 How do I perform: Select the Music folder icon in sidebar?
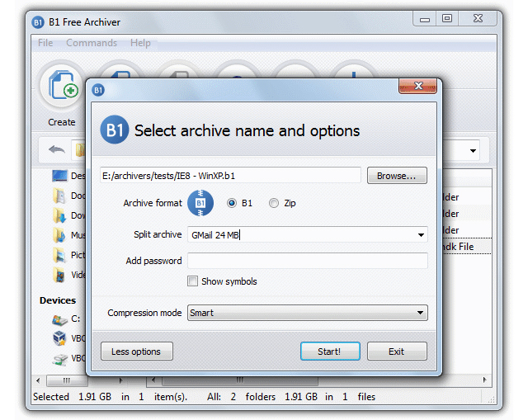tap(59, 235)
